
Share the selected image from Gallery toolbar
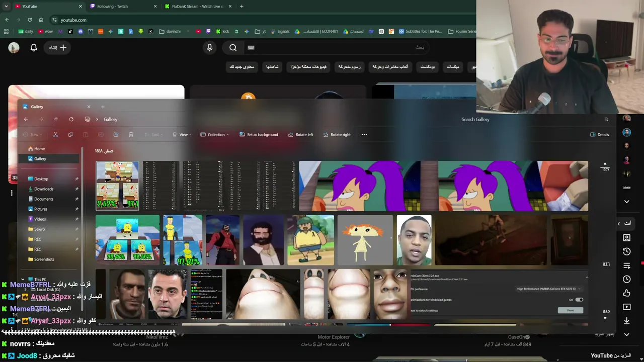click(116, 135)
